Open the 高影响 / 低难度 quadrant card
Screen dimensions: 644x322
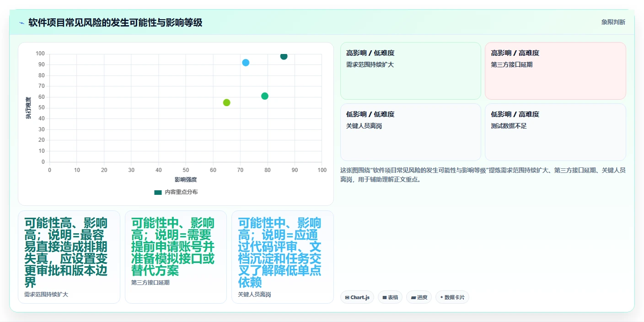coord(411,71)
